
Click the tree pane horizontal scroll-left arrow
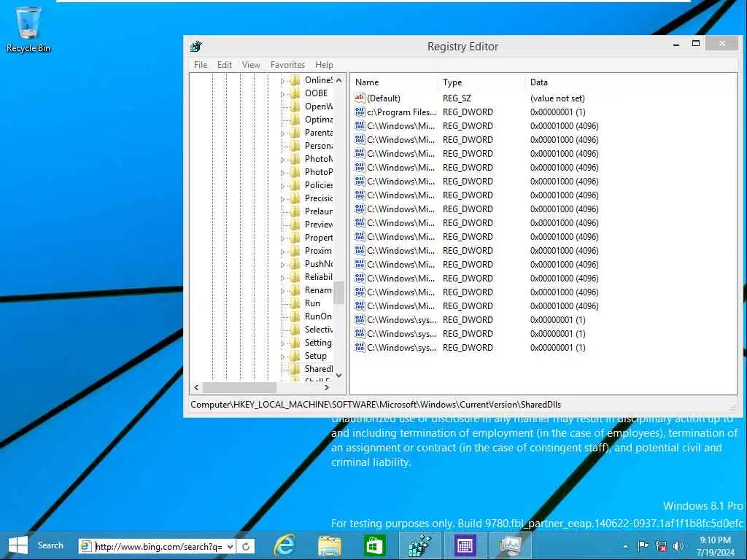click(x=196, y=388)
